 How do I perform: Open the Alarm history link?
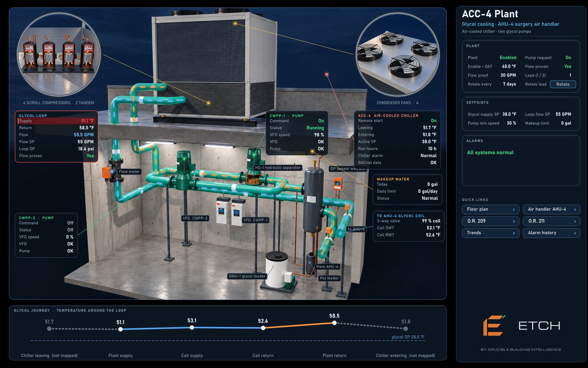[551, 233]
